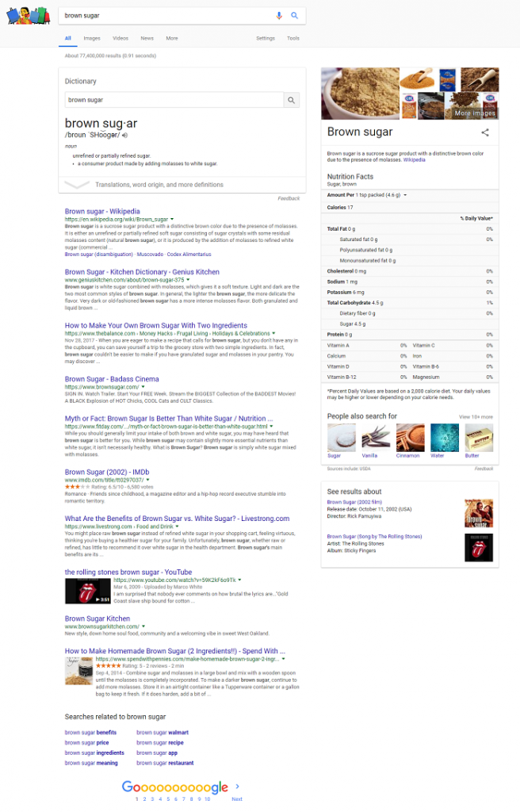The image size is (520, 812).
Task: Open Myth or Fact: Brown Sugar result
Action: (x=168, y=419)
